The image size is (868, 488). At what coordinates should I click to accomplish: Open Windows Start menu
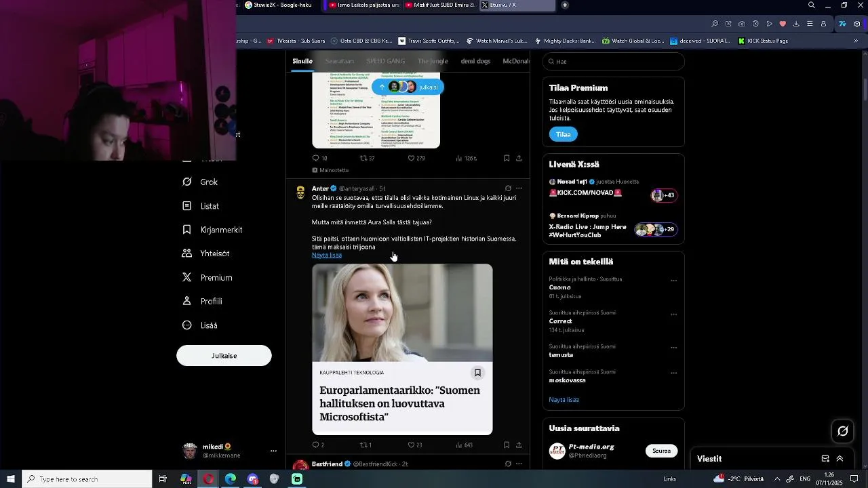click(11, 479)
